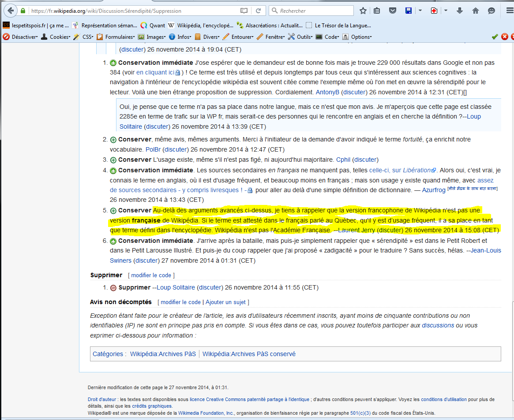Click the Wikipédia:Archives PàS conservé category
The image size is (514, 420).
249,354
